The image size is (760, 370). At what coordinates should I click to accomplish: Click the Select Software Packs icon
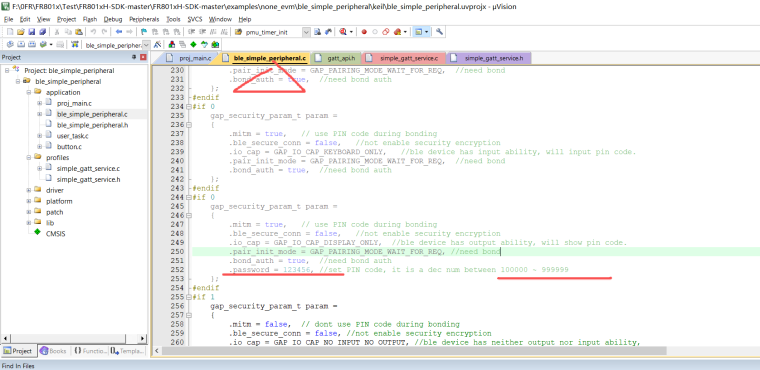[x=204, y=45]
